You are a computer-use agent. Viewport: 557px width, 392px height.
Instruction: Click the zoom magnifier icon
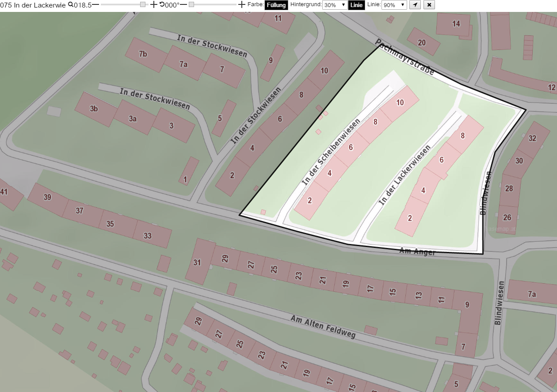70,5
